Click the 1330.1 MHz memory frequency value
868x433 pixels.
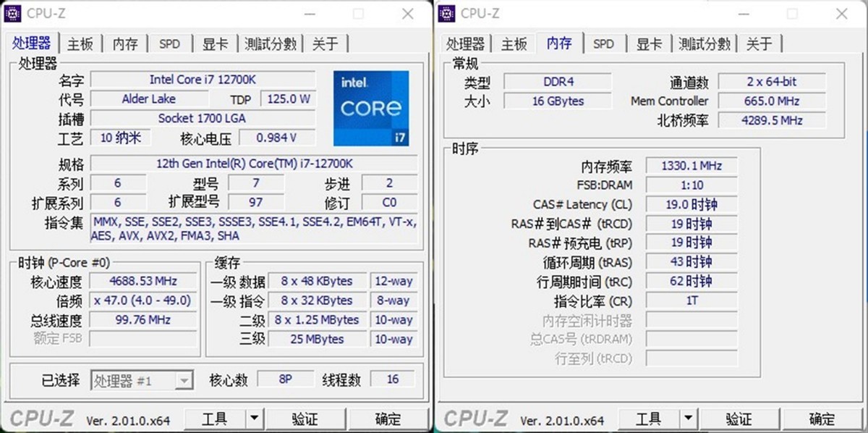tap(692, 166)
